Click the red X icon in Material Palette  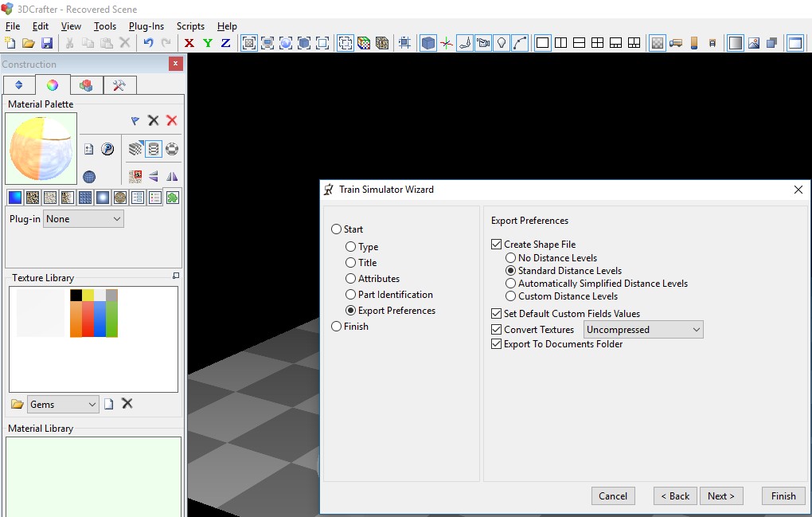point(172,121)
